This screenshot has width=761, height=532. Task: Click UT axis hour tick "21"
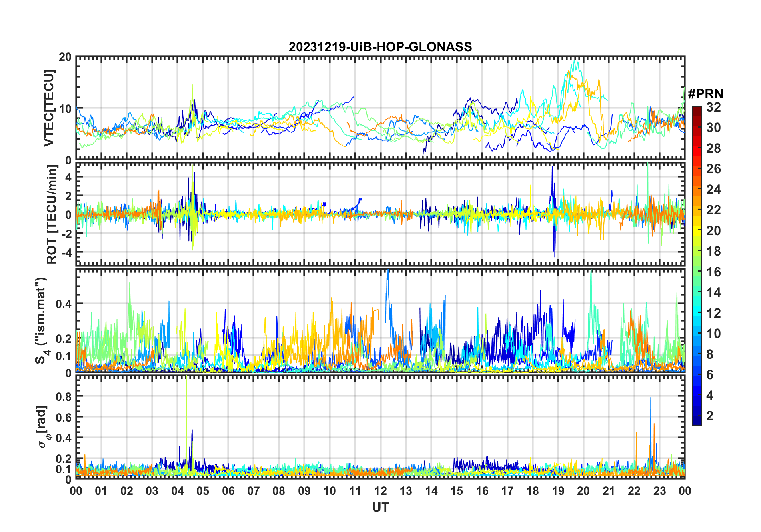tap(609, 491)
